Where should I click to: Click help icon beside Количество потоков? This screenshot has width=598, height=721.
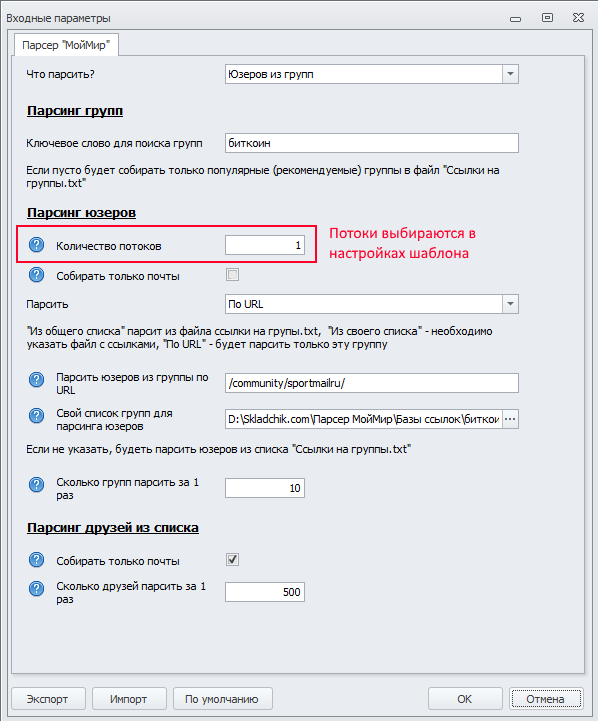tap(36, 245)
